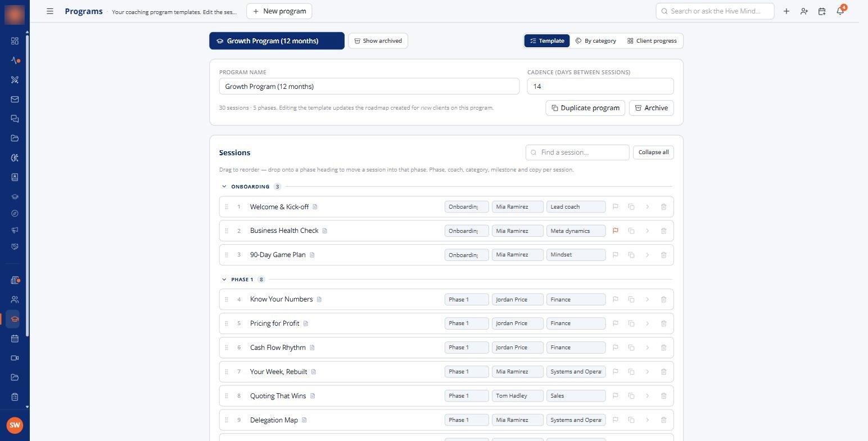This screenshot has width=868, height=441.
Task: Open the chat bubbles sidebar icon
Action: [x=15, y=119]
